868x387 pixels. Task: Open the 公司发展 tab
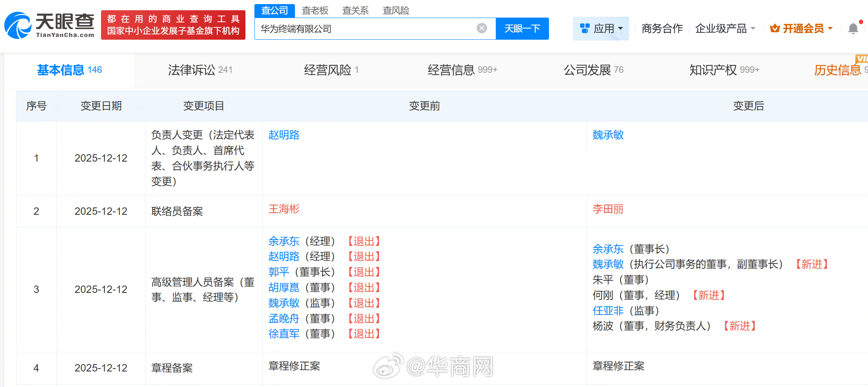point(594,70)
